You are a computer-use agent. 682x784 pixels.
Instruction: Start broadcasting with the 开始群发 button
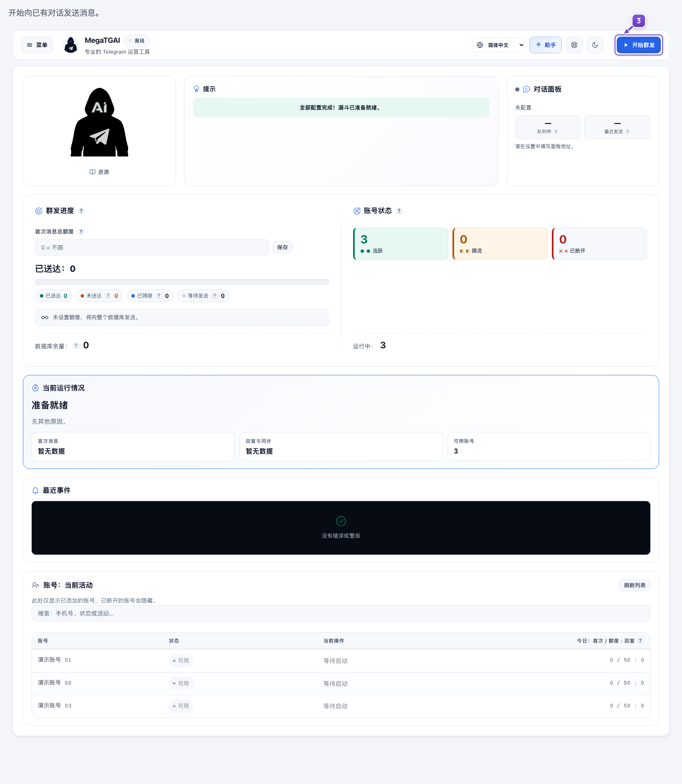639,45
